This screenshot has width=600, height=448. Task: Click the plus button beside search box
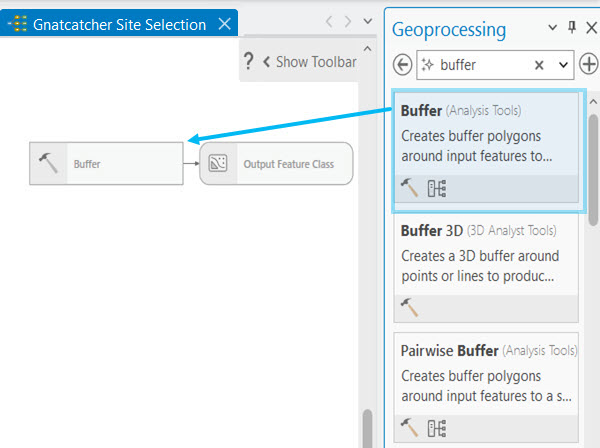[x=589, y=64]
